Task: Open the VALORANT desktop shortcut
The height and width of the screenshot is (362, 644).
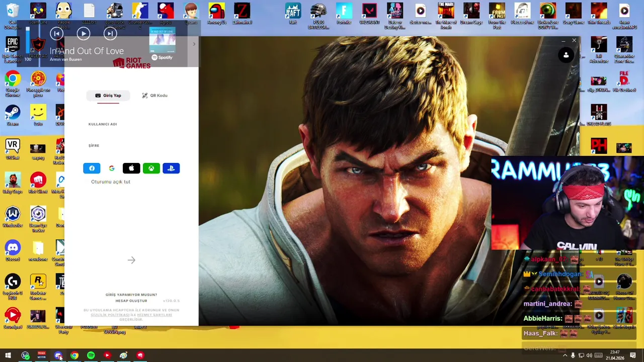Action: tap(370, 14)
